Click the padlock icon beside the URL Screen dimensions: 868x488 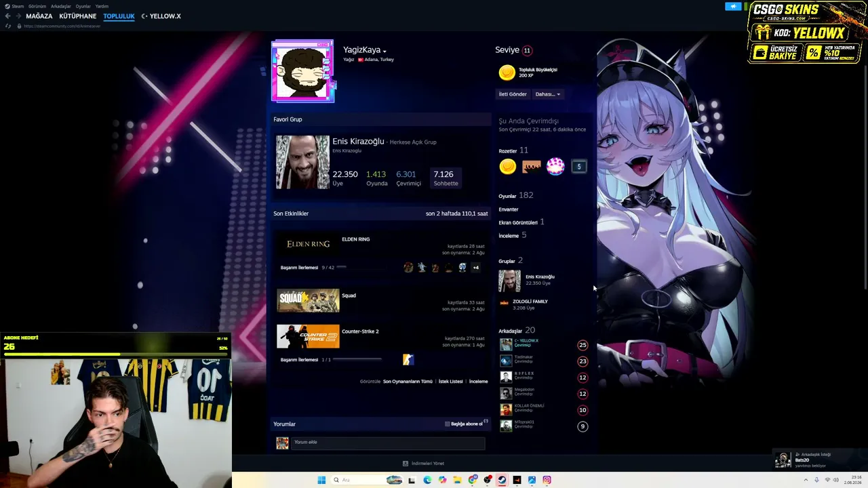[x=20, y=26]
